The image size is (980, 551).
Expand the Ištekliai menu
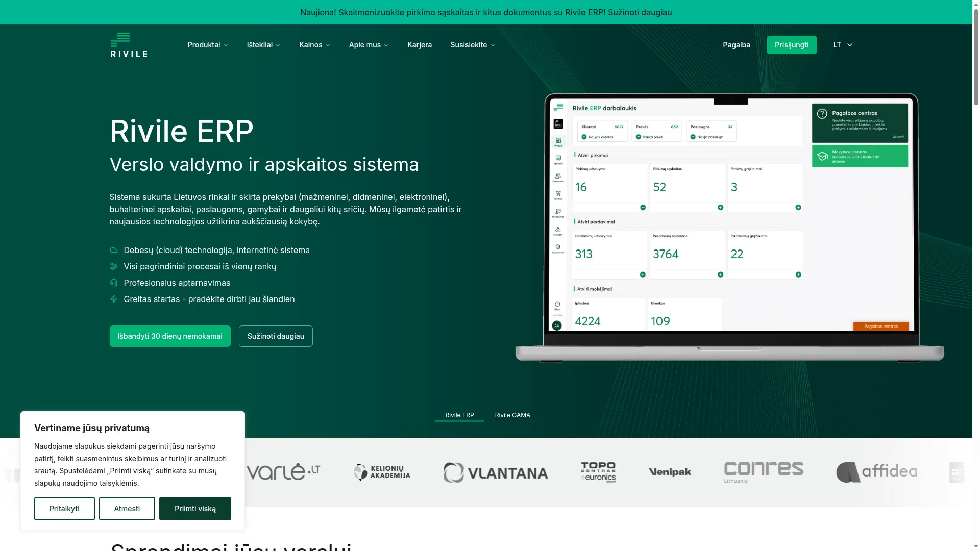click(263, 45)
